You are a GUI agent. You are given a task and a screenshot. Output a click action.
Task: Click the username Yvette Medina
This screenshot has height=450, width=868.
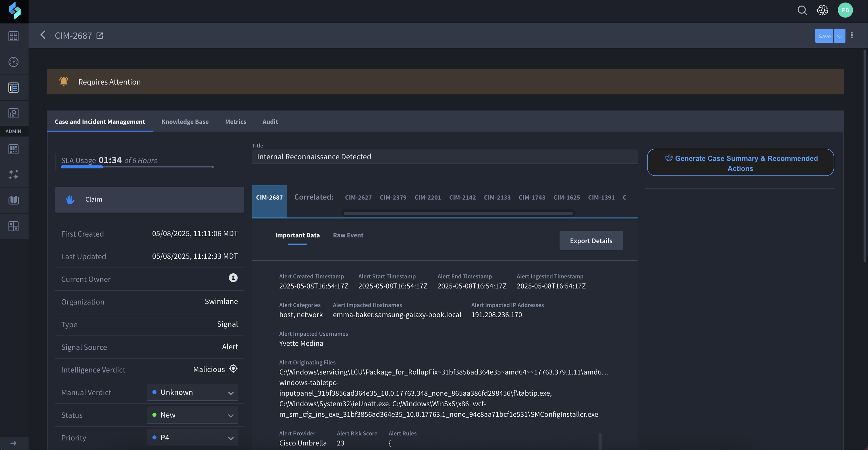point(301,343)
